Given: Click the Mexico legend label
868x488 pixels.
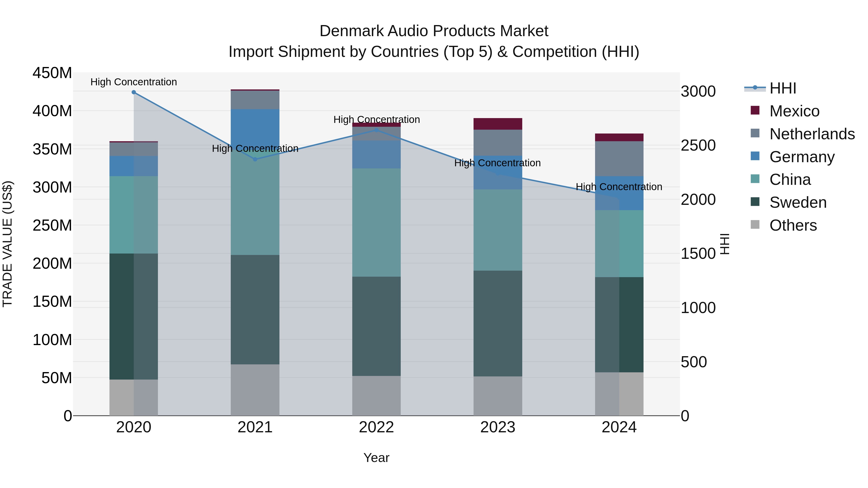Looking at the screenshot, I should point(794,111).
